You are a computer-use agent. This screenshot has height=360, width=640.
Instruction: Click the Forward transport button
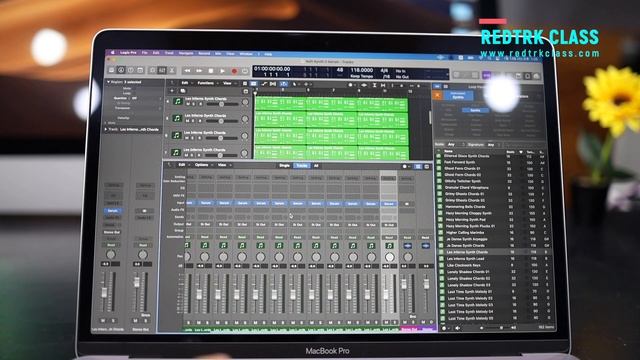[199, 71]
